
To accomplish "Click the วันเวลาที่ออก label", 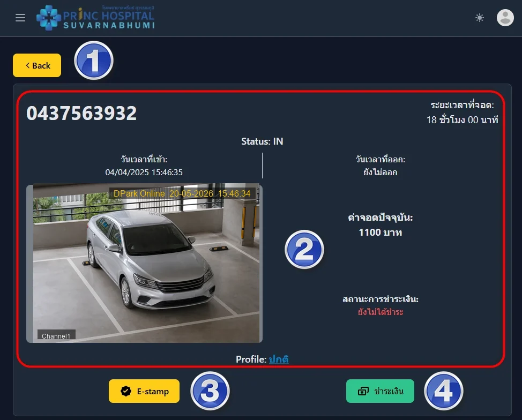I will (380, 160).
